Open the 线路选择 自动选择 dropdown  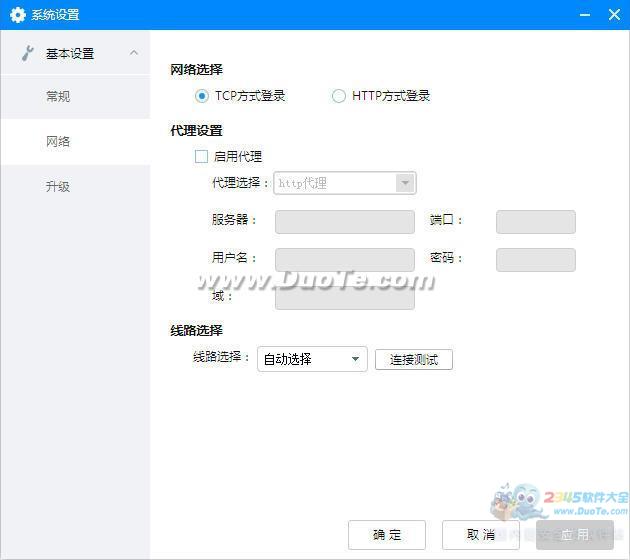[312, 359]
